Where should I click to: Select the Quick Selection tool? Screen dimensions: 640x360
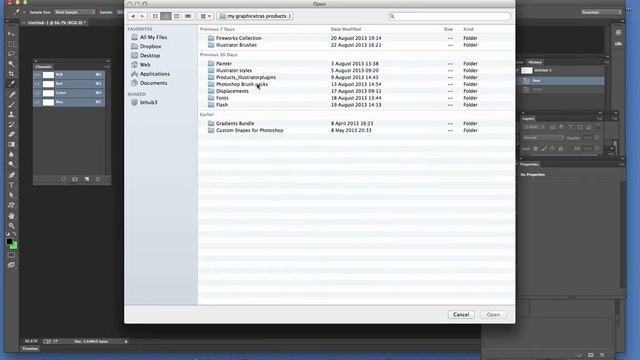[11, 64]
